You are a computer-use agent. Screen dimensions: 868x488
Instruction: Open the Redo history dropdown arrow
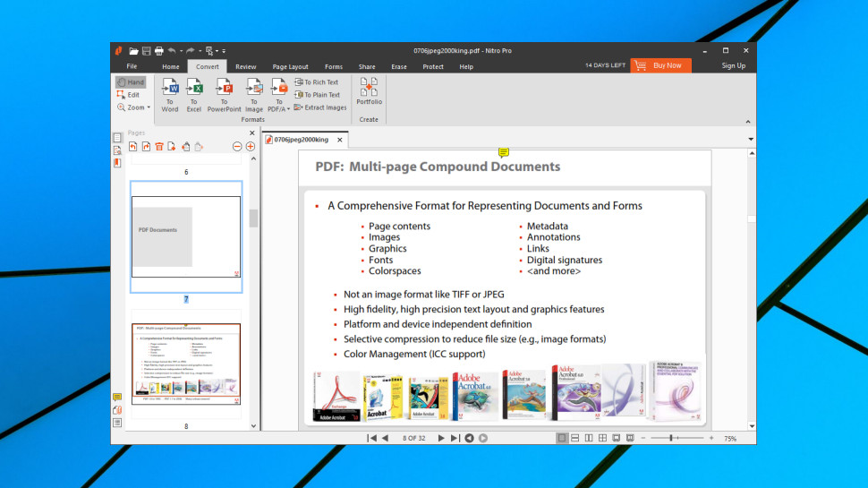200,51
